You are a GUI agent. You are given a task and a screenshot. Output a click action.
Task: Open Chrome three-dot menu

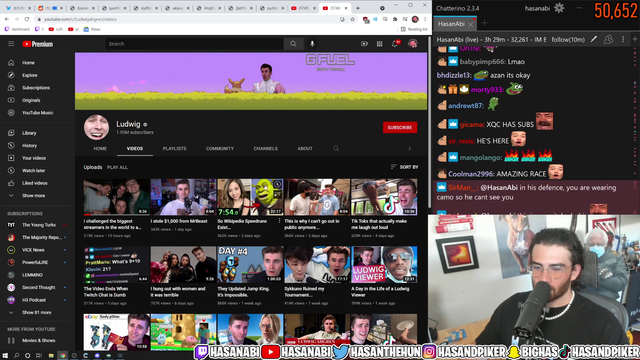click(425, 19)
